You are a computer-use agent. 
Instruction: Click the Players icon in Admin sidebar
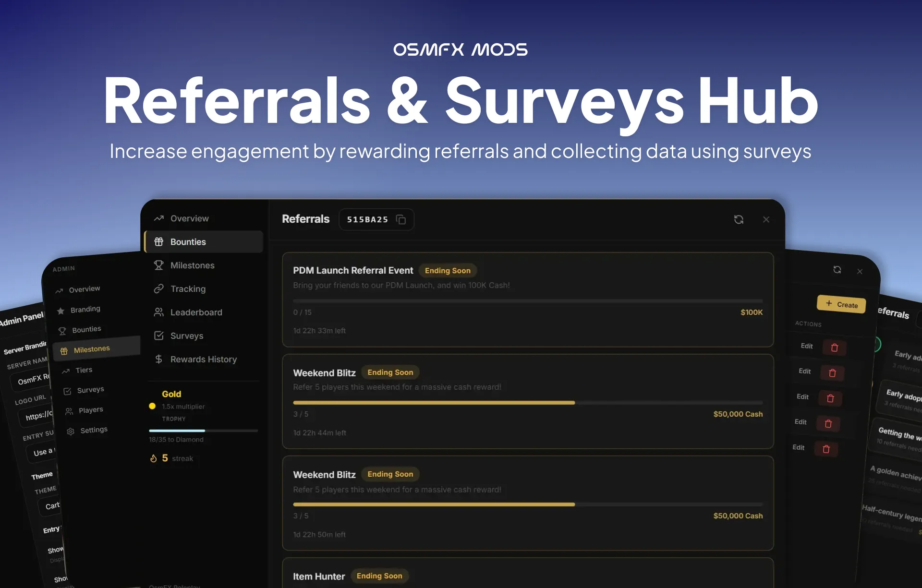click(69, 411)
